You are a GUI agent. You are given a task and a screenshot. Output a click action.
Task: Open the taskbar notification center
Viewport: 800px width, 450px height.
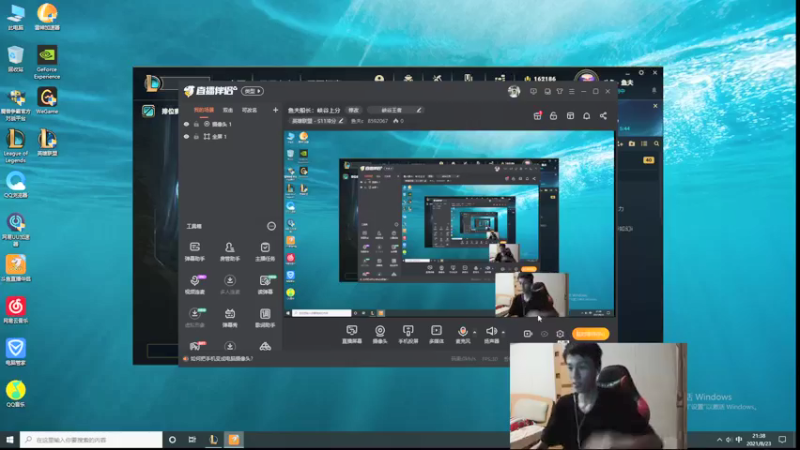pyautogui.click(x=782, y=439)
